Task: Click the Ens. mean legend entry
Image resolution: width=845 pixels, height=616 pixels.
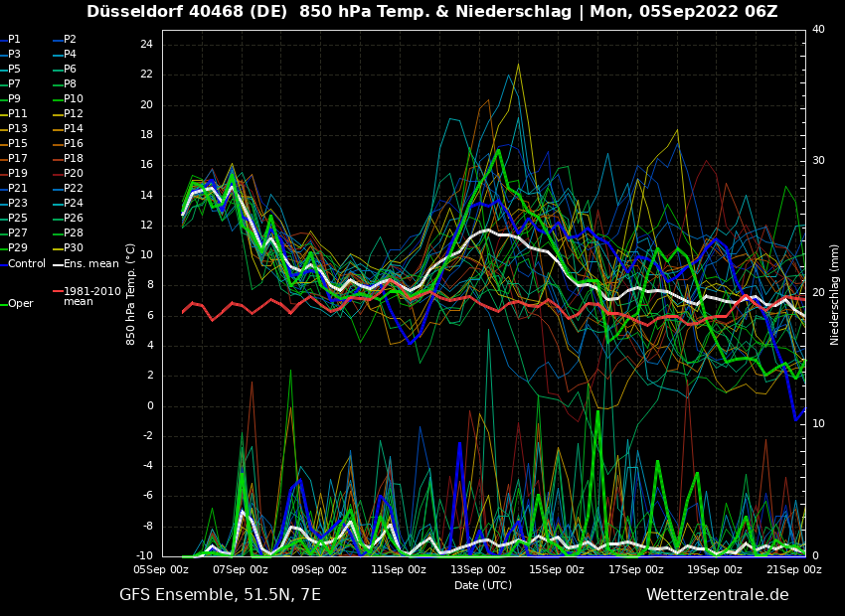Action: 90,263
